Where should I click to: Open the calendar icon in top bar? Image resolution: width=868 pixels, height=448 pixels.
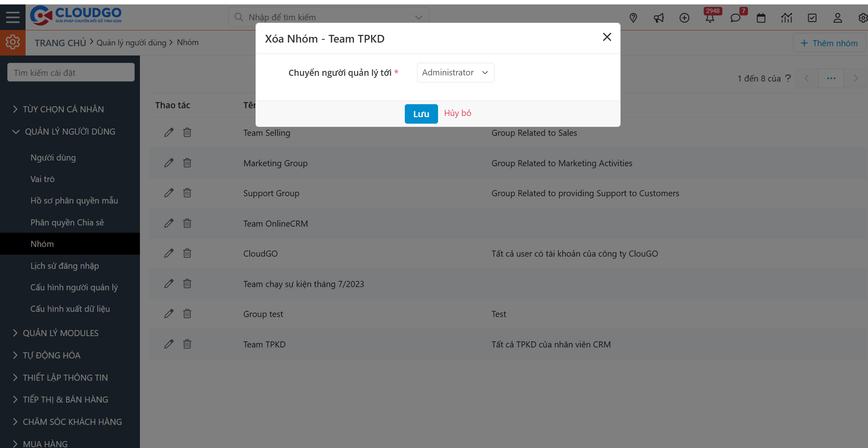tap(761, 18)
